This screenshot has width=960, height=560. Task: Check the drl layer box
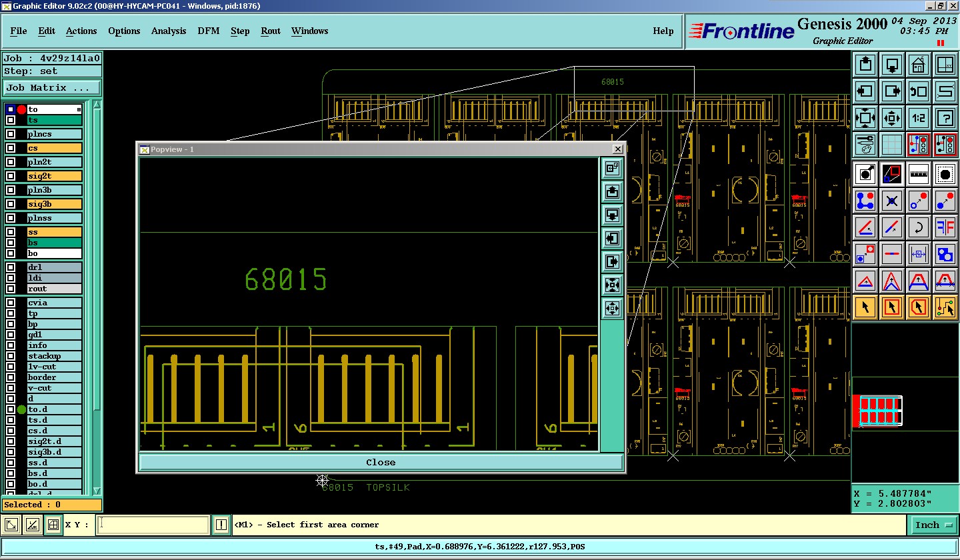click(x=11, y=267)
